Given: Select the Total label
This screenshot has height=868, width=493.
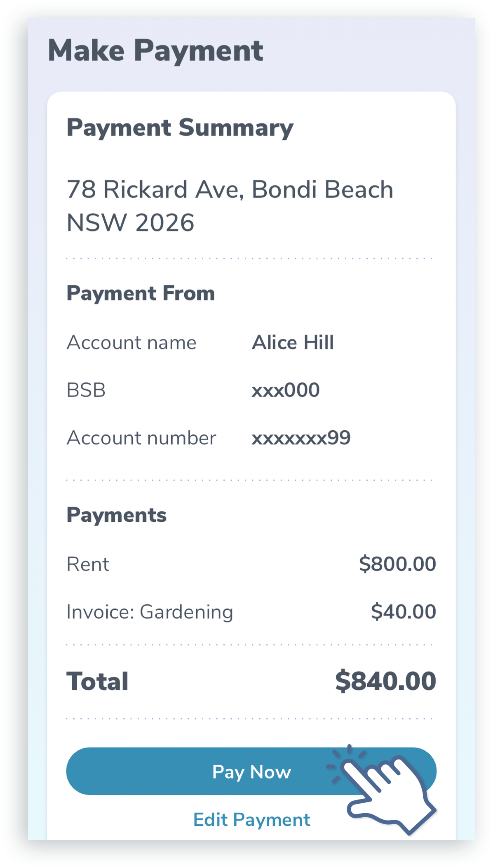Looking at the screenshot, I should (97, 681).
